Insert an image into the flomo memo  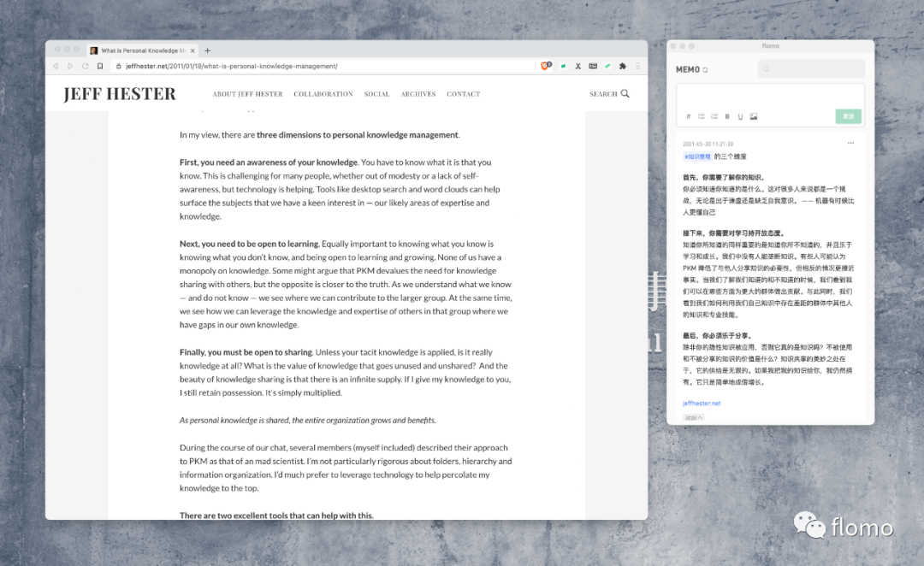(754, 116)
